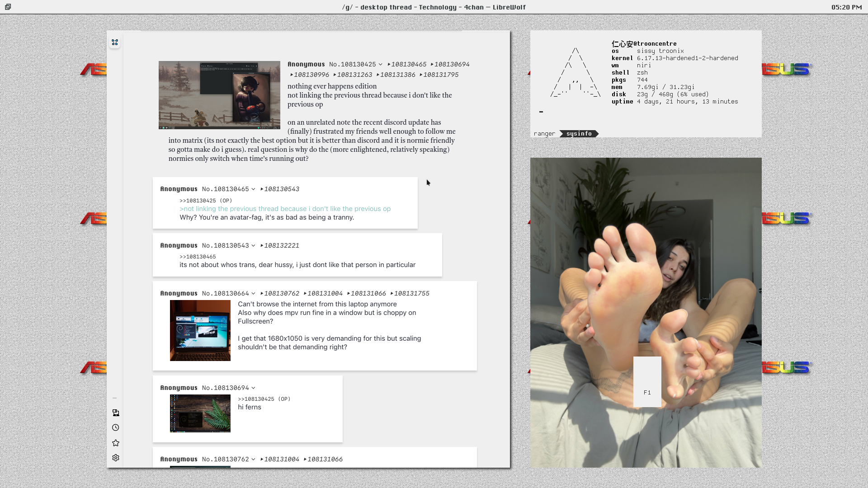Expand post menu arrow for No.108130664

[253, 294]
